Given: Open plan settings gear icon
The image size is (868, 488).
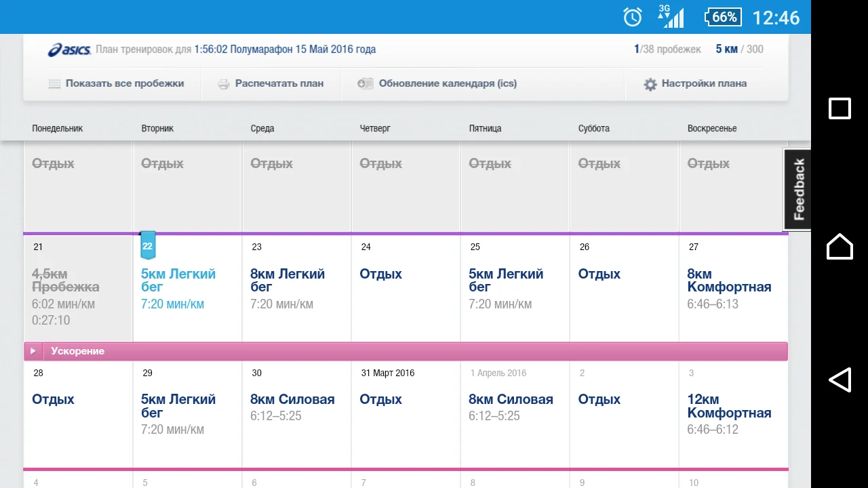Looking at the screenshot, I should pyautogui.click(x=650, y=84).
